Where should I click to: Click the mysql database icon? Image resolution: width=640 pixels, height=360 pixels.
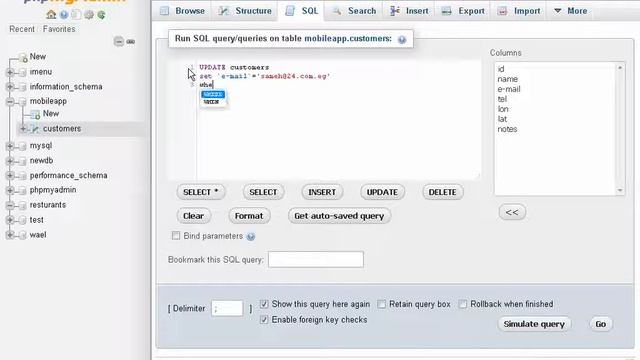tap(23, 146)
